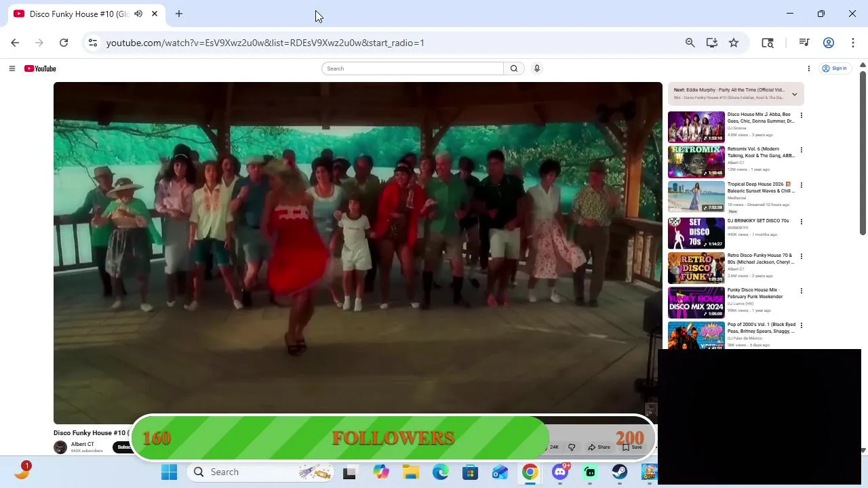Click the YouTube search input field
Viewport: 868px width, 488px height.
point(412,68)
